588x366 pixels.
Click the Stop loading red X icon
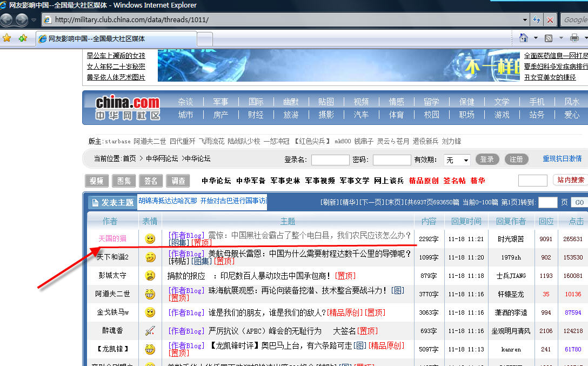coord(550,20)
